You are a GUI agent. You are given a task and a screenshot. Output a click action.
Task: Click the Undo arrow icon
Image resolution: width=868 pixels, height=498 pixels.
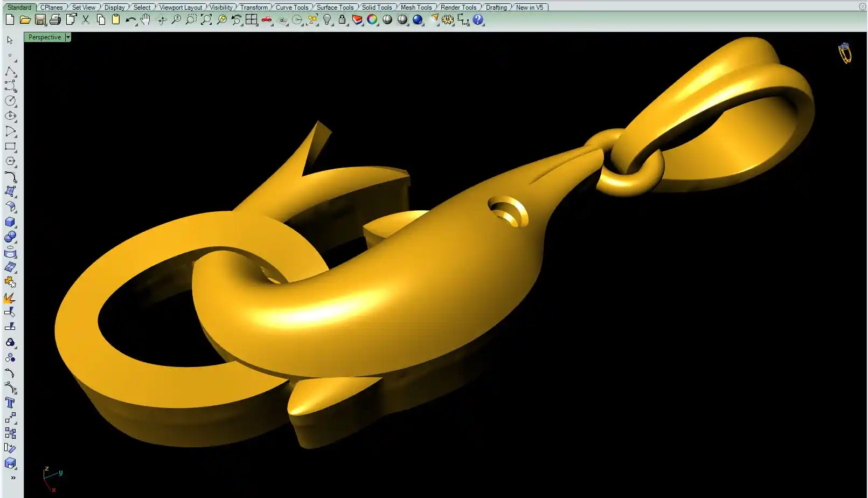click(x=130, y=20)
